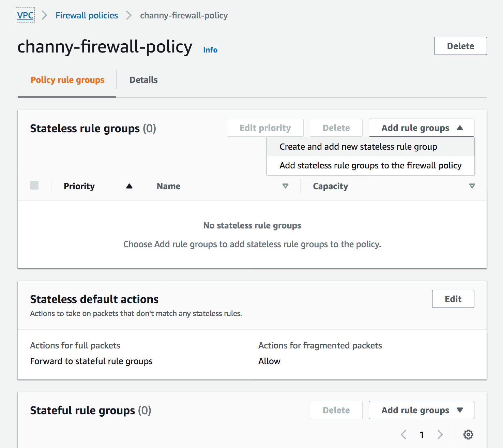Go to the VPC breadcrumb link
This screenshot has height=448, width=503.
coord(25,15)
